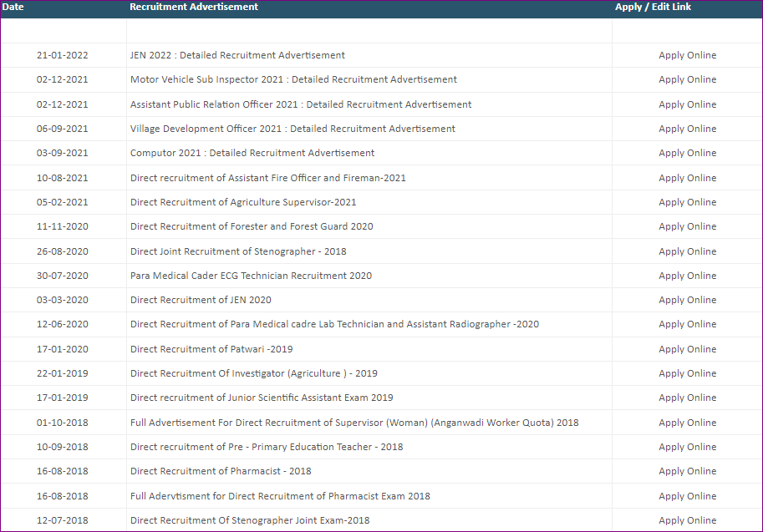The height and width of the screenshot is (532, 763).
Task: Click Apply Online for Computor 2021
Action: tap(687, 153)
